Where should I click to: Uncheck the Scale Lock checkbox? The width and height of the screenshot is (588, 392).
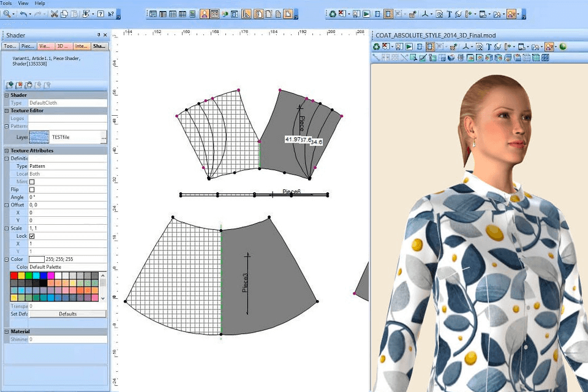click(32, 236)
